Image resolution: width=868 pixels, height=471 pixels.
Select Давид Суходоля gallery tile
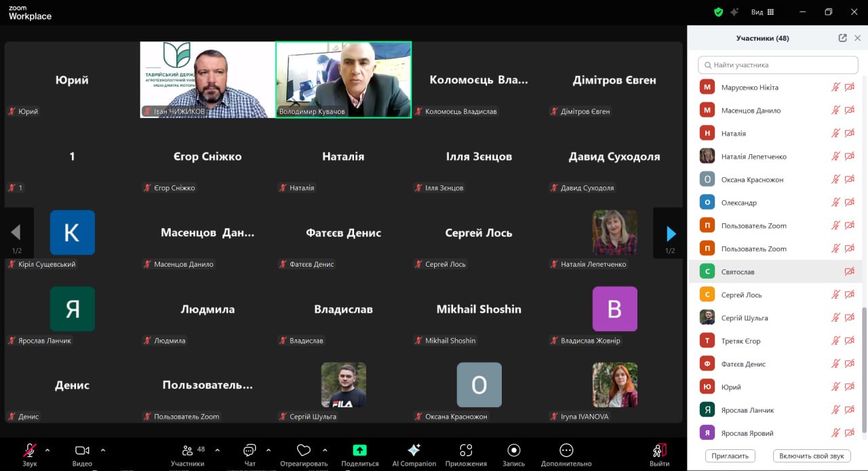tap(614, 156)
